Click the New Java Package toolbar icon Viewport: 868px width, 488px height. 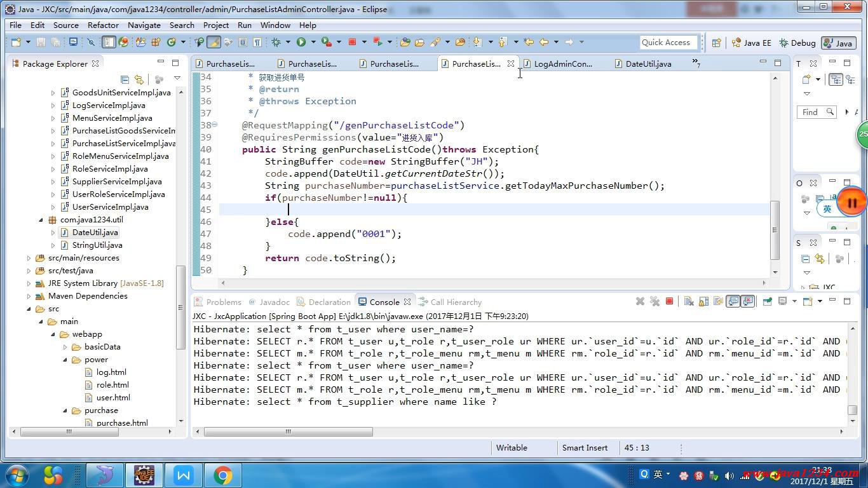pyautogui.click(x=156, y=42)
